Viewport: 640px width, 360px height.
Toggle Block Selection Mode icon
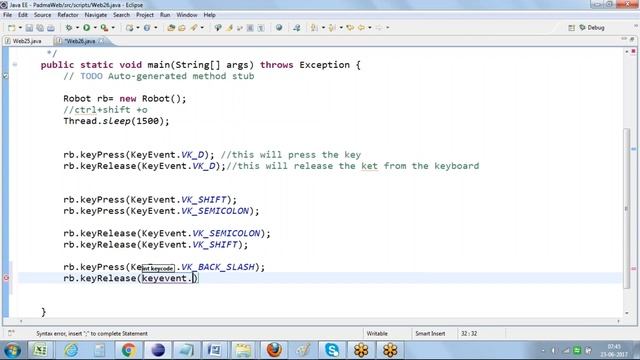tap(250, 28)
